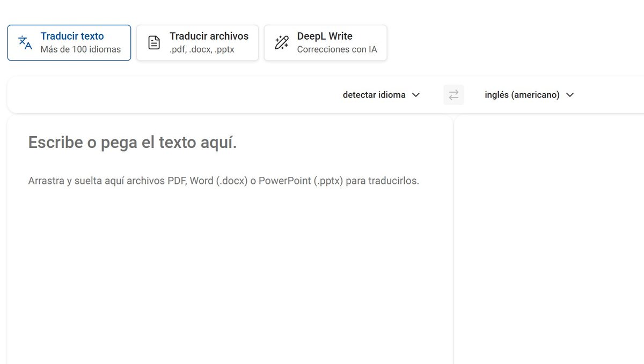Click the Más de 100 idiomas subtitle
Image resolution: width=644 pixels, height=364 pixels.
point(80,50)
